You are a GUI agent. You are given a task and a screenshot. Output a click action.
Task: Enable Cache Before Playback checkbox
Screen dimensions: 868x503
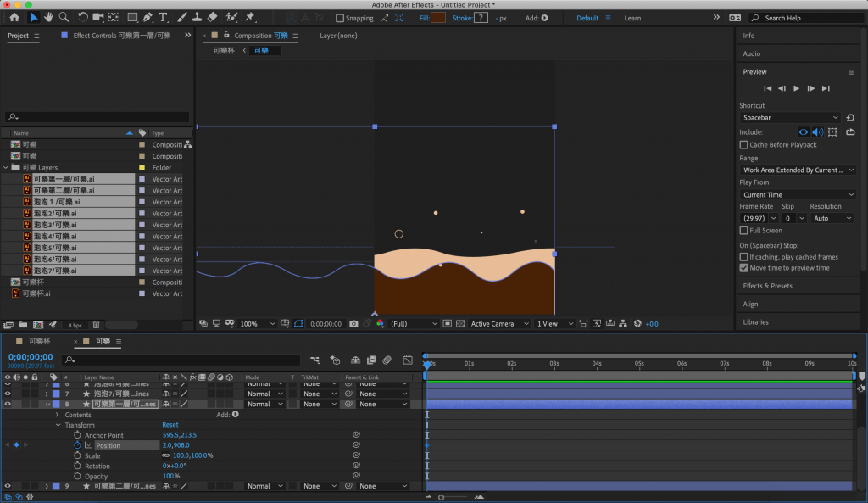[x=744, y=145]
